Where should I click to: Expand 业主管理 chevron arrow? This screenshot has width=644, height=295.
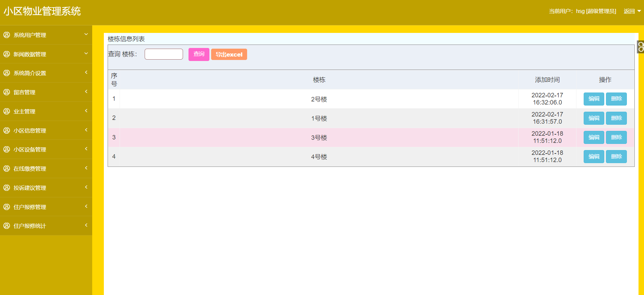tap(86, 111)
